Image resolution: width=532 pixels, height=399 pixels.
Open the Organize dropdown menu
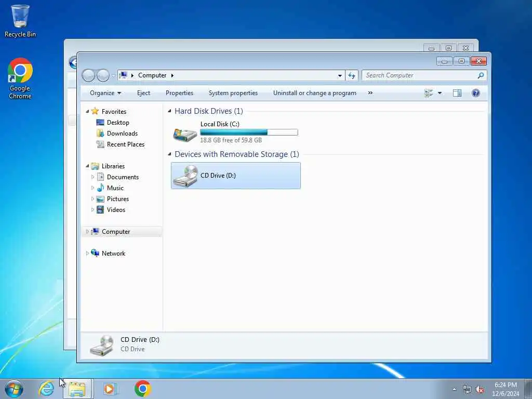(105, 93)
